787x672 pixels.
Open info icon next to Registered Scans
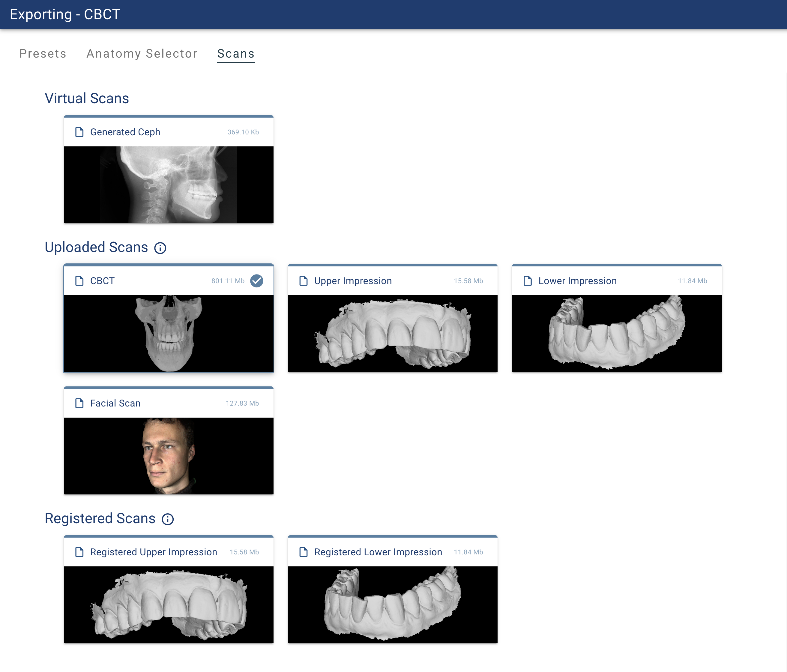(x=167, y=519)
